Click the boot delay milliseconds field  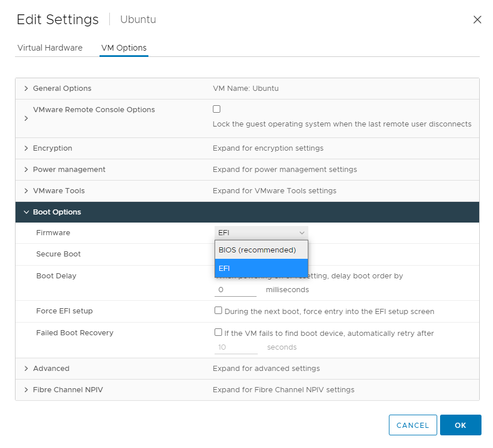(x=235, y=290)
